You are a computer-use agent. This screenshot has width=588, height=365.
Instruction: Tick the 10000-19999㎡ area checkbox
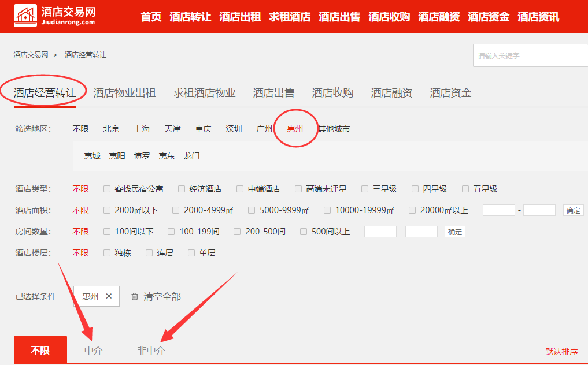point(327,210)
